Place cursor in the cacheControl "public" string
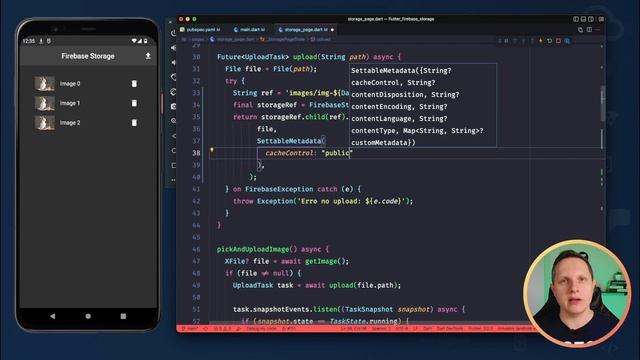The width and height of the screenshot is (640, 360). pyautogui.click(x=336, y=153)
